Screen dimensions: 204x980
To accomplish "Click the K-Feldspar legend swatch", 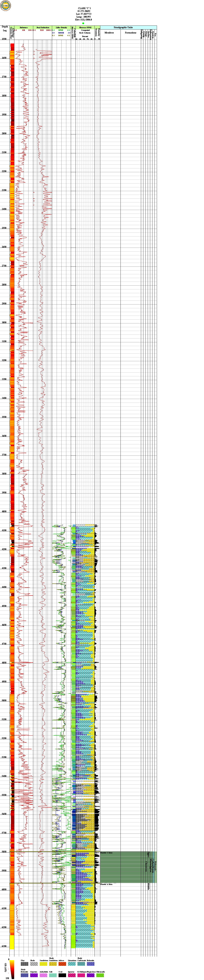I will click(x=82, y=975).
